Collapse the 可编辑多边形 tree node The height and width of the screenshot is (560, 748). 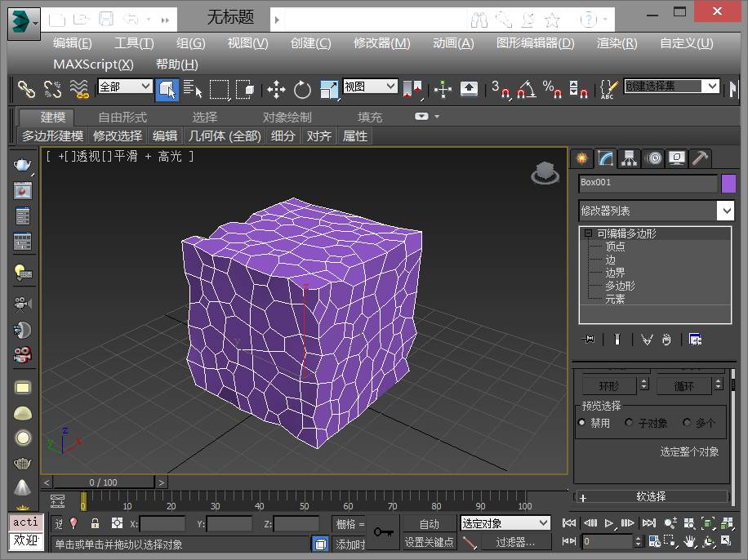(x=588, y=233)
